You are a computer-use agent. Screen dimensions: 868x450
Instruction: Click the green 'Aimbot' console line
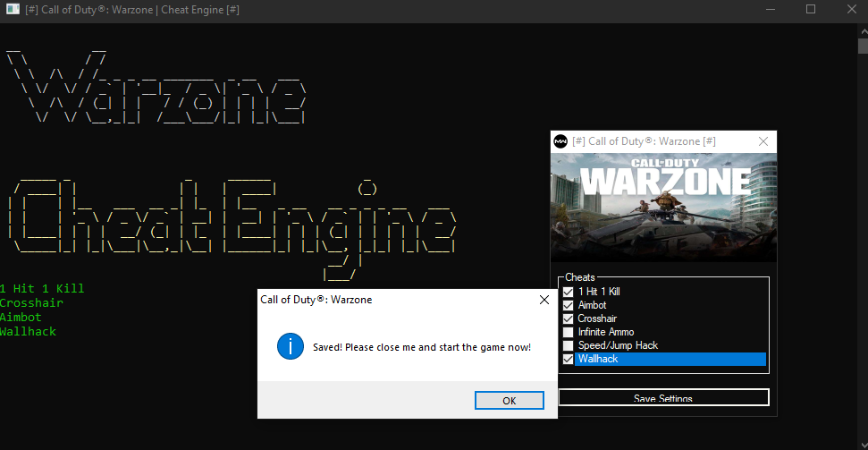coord(21,317)
